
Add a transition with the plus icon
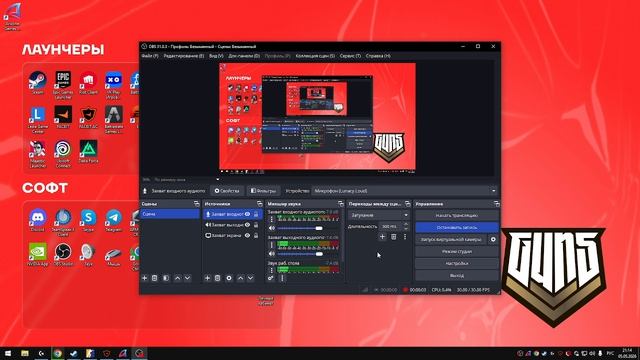[382, 237]
